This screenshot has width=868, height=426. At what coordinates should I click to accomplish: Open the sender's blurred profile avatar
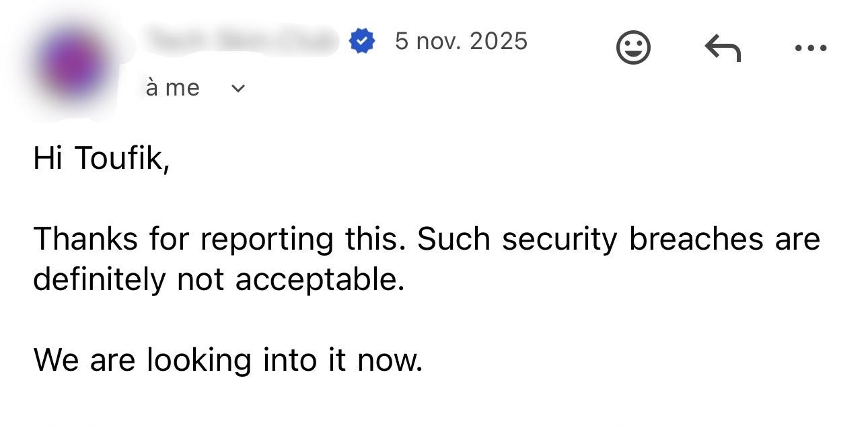(x=74, y=66)
